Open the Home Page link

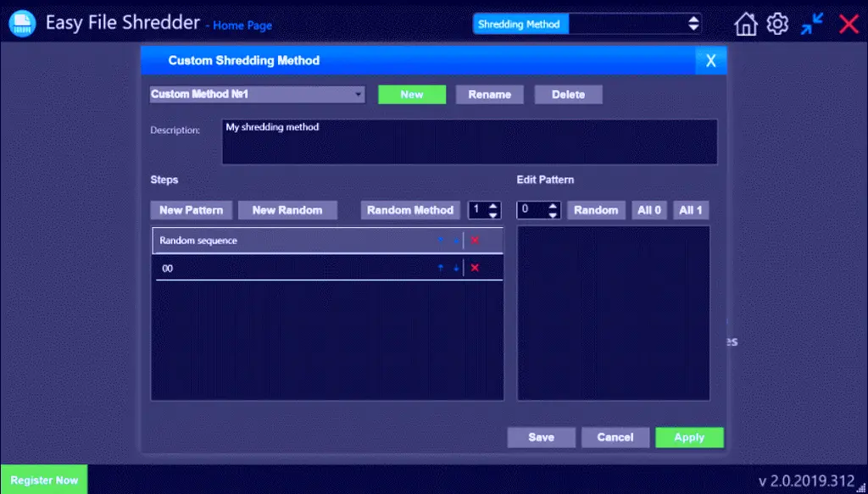click(x=242, y=25)
